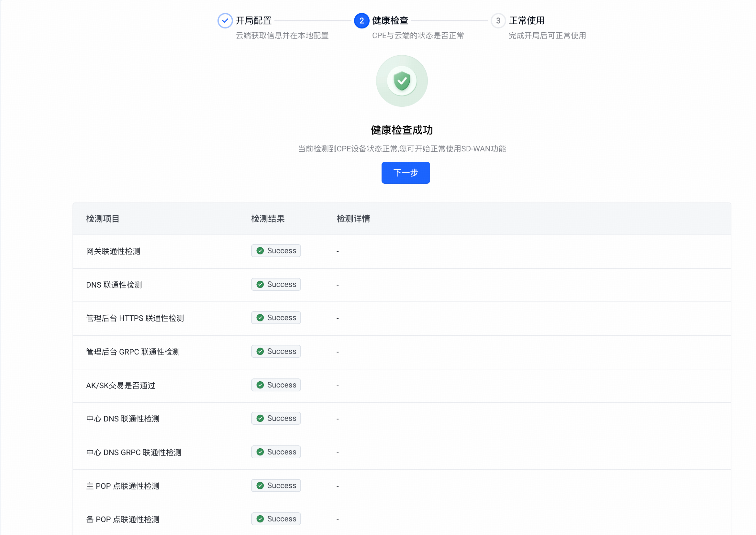Click the Success badge for 网关联通性检测
The image size is (756, 535).
coord(276,251)
